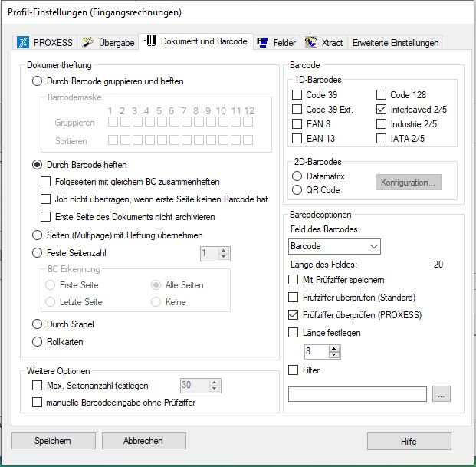Select Durch Barcode gruppieren und heften
The height and width of the screenshot is (467, 476).
[38, 81]
